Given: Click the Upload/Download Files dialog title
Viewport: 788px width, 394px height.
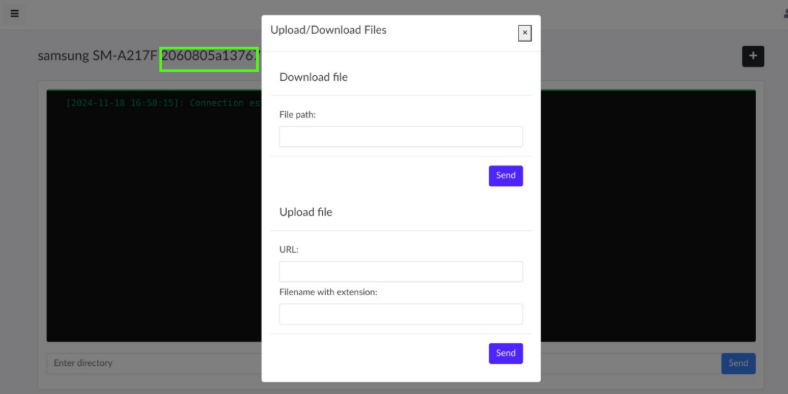Looking at the screenshot, I should click(328, 30).
